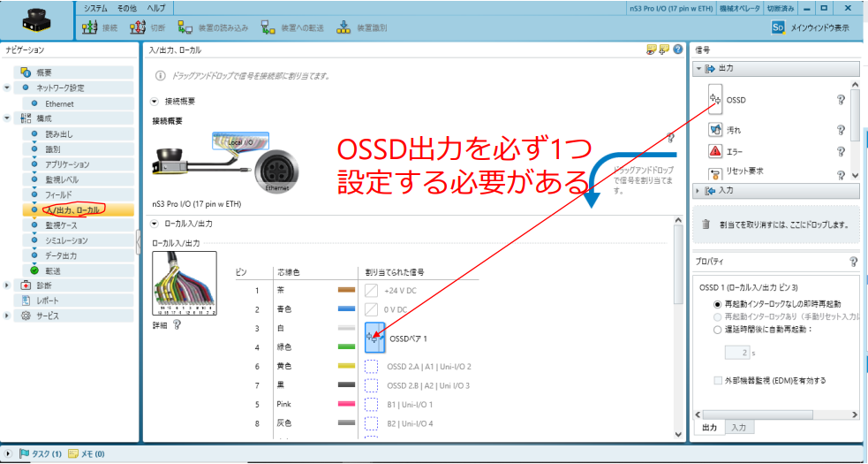Select 転送 navigation item

tap(77, 271)
